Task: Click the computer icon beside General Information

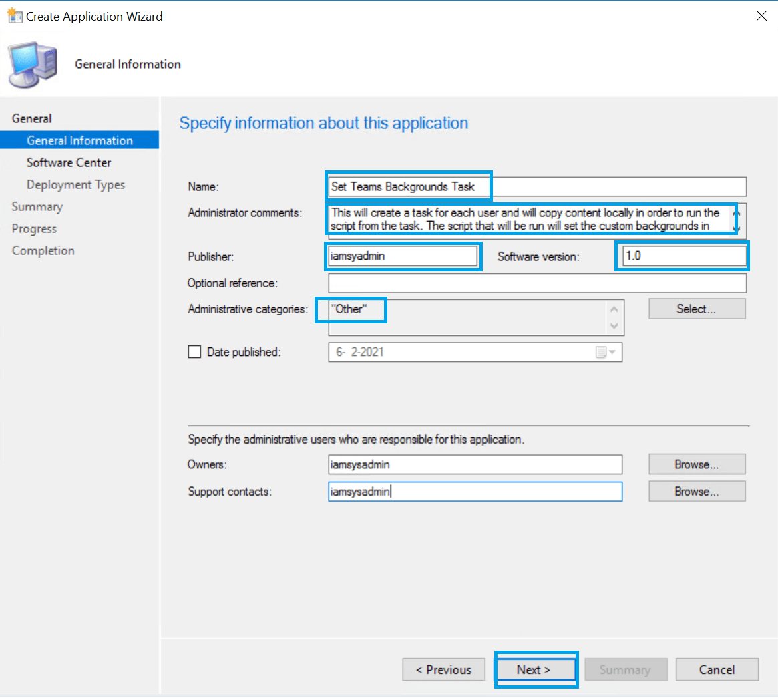Action: click(x=33, y=65)
